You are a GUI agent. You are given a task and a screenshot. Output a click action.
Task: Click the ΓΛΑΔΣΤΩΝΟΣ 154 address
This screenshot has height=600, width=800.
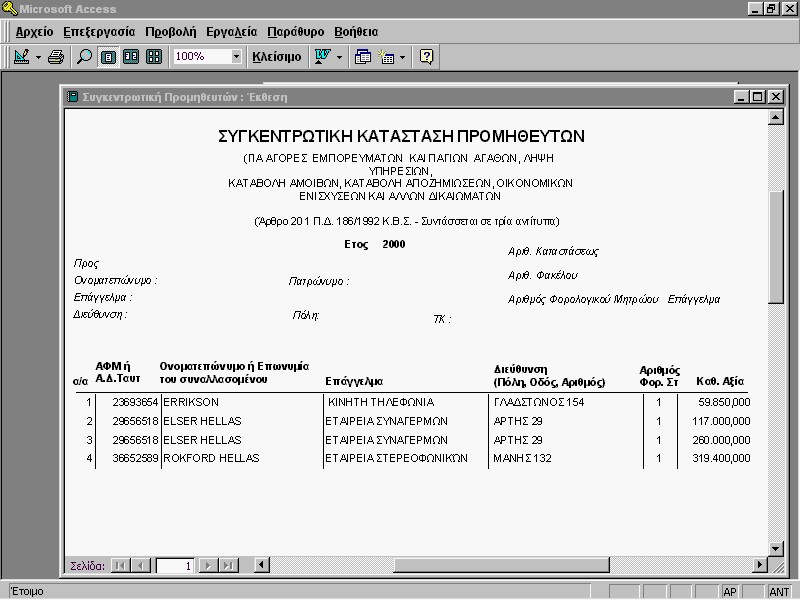(x=539, y=402)
